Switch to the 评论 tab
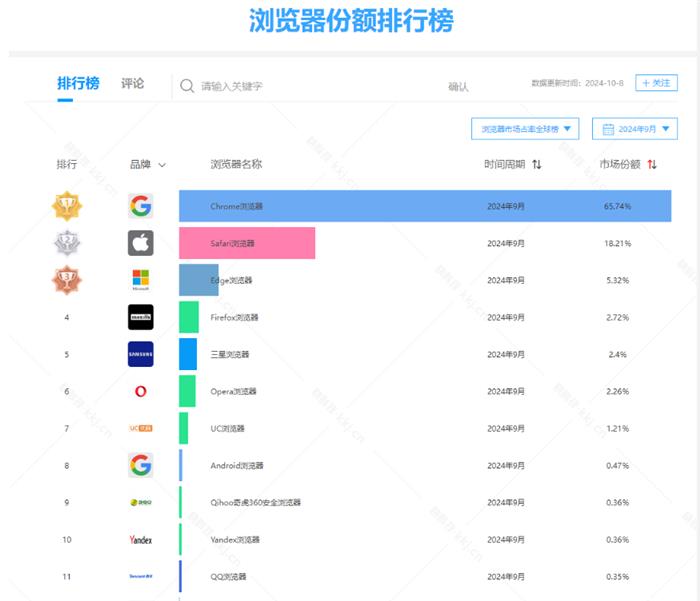 (133, 83)
